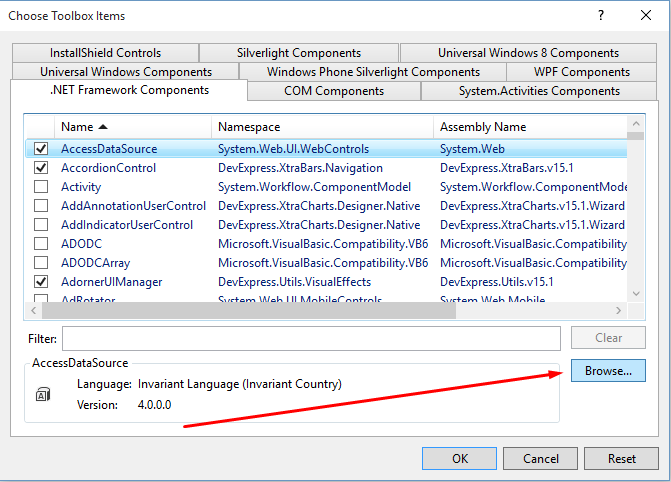Switch to the COM Components tab
Viewport: 671px width, 482px height.
click(x=333, y=91)
